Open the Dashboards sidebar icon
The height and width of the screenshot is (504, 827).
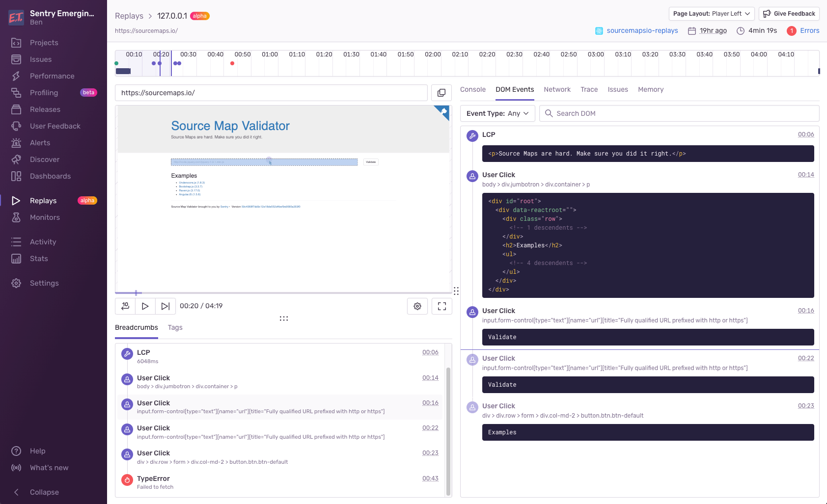coord(16,176)
